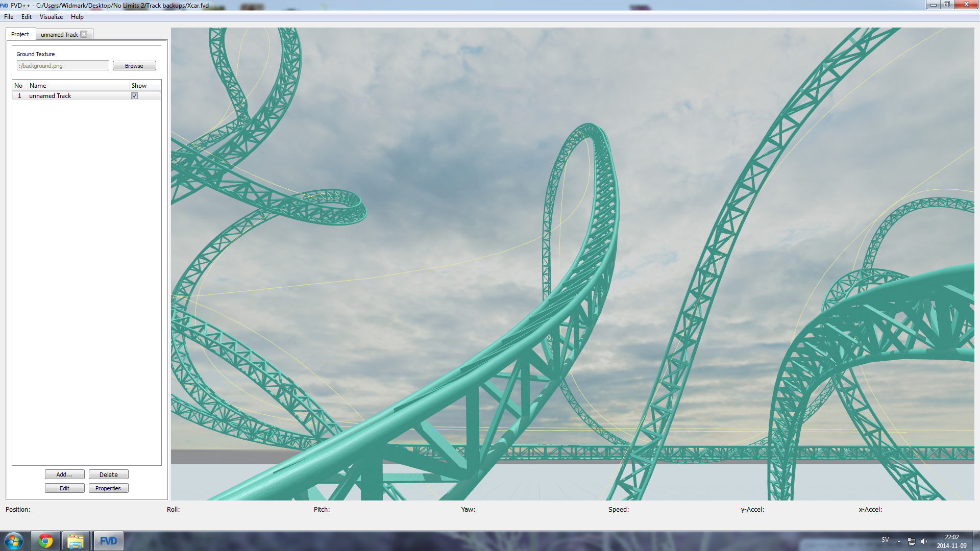
Task: Open the Help menu
Action: click(x=77, y=17)
